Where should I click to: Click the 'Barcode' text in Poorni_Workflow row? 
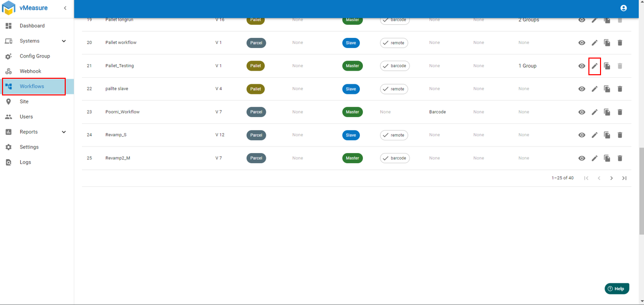click(437, 112)
